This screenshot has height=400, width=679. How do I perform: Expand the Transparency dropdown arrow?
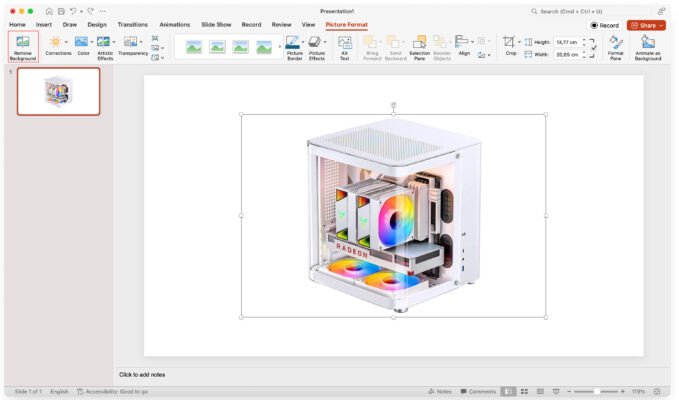[141, 42]
